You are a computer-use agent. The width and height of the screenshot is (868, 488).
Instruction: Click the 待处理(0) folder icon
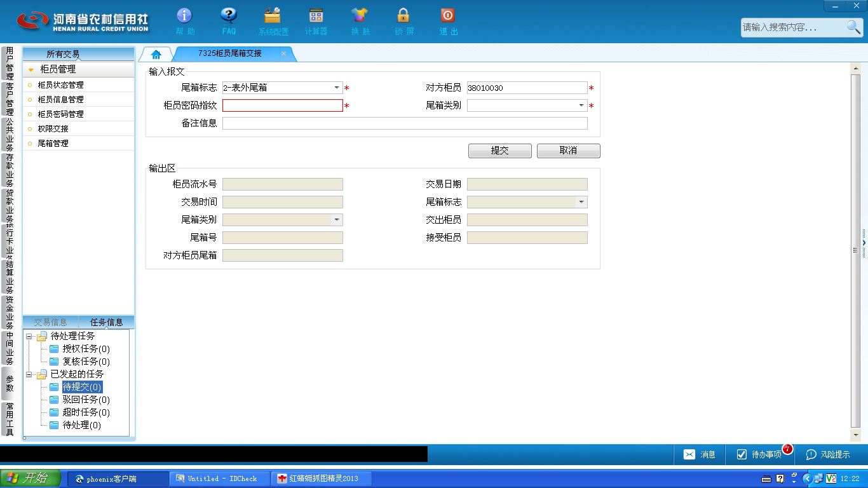point(54,425)
